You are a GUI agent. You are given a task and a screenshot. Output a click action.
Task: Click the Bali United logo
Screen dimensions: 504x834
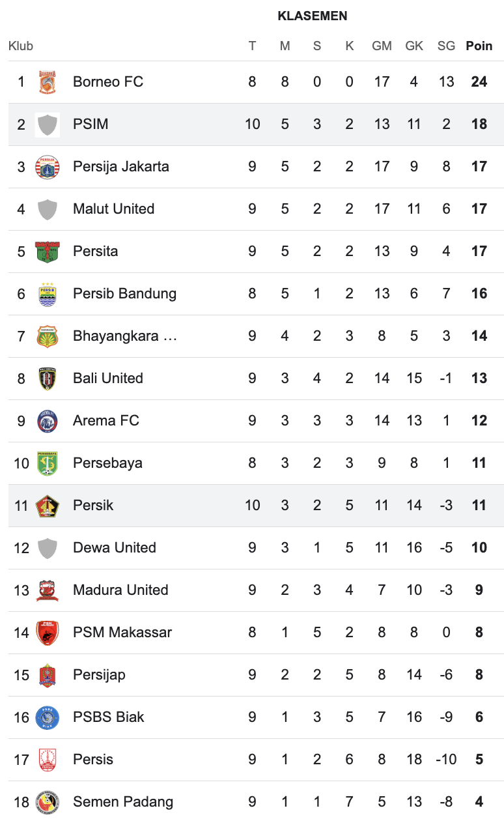point(48,379)
